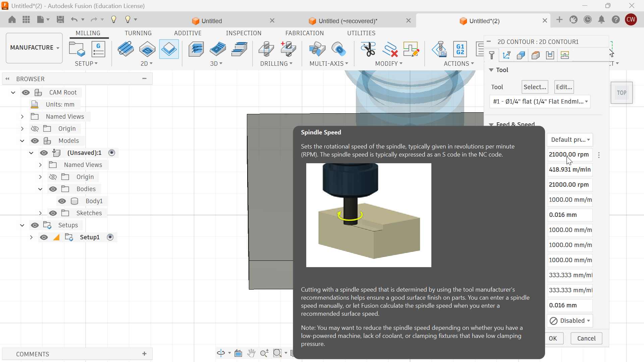Expand the Sketches folder

point(40,213)
